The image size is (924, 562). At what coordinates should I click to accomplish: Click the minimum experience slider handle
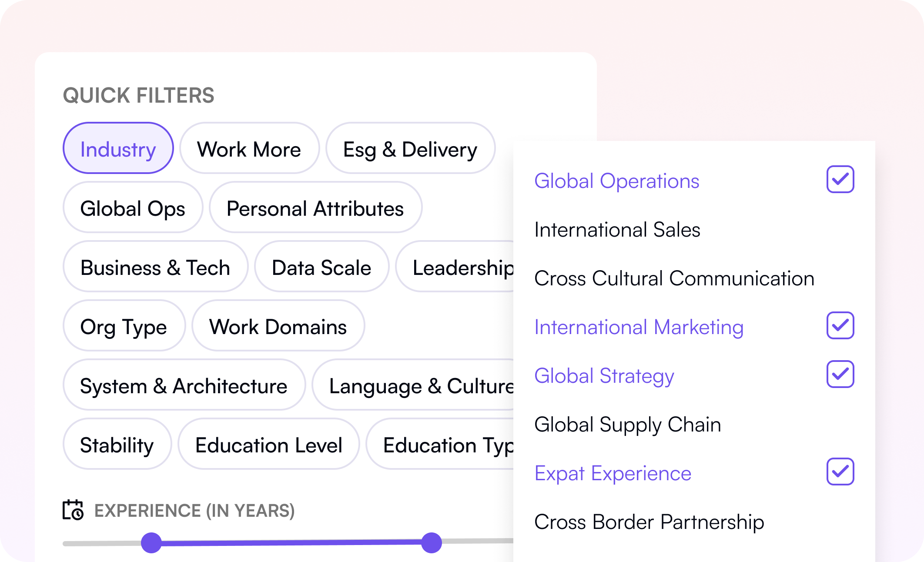[x=151, y=542]
